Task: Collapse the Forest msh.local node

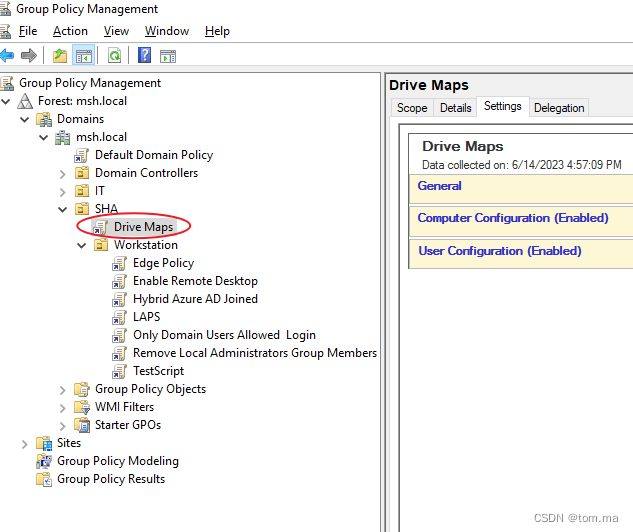Action: pos(6,101)
